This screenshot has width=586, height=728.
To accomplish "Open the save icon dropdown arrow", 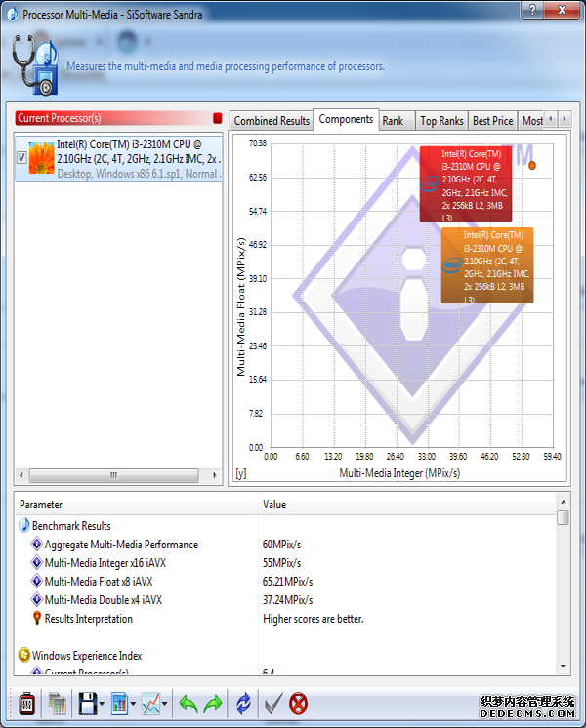I will 102,704.
